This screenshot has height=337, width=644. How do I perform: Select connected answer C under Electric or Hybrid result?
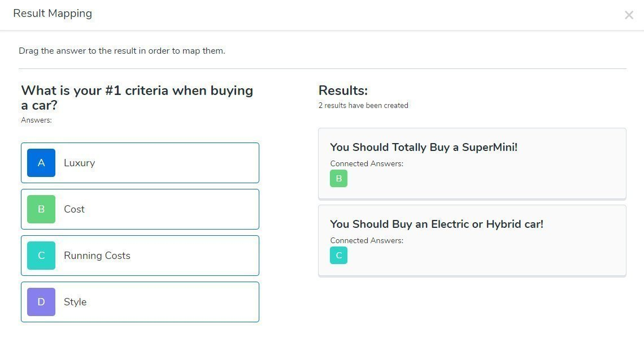click(x=338, y=256)
